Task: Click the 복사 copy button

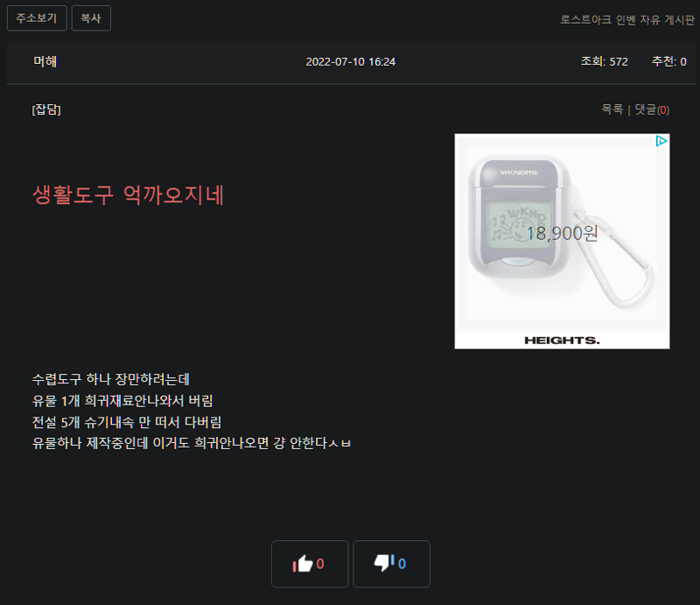Action: (x=91, y=18)
